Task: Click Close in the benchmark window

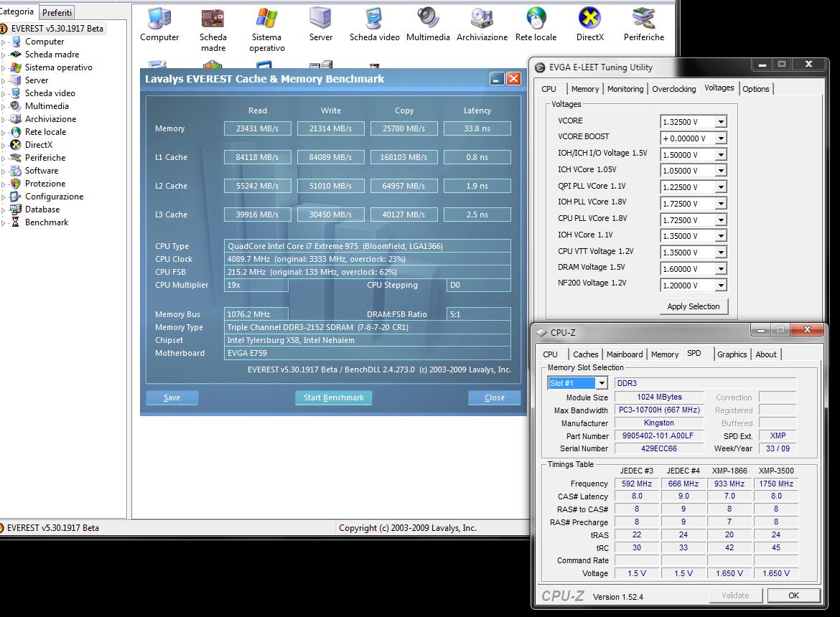Action: tap(495, 397)
